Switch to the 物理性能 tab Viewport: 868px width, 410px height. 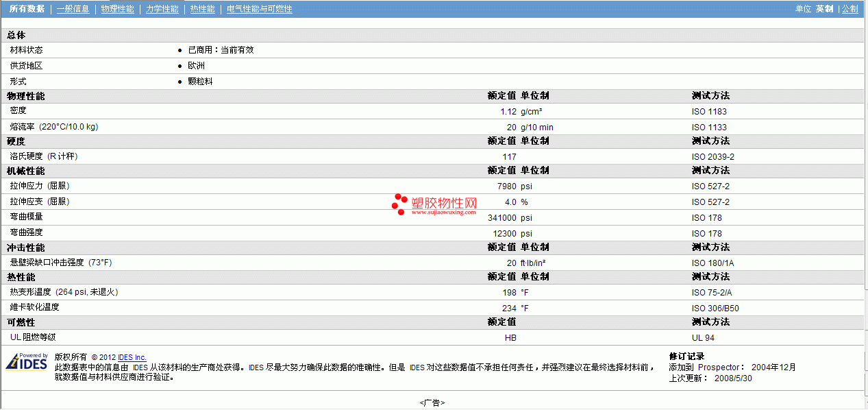[117, 9]
